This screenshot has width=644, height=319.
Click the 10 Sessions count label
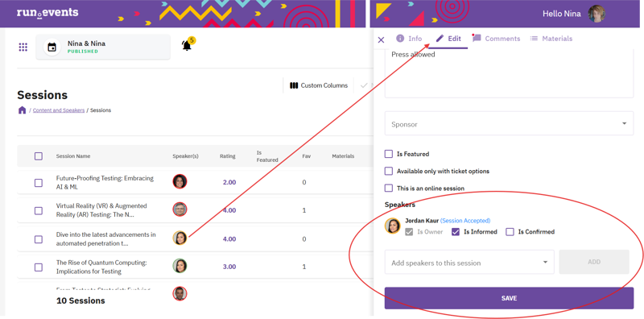(x=80, y=300)
